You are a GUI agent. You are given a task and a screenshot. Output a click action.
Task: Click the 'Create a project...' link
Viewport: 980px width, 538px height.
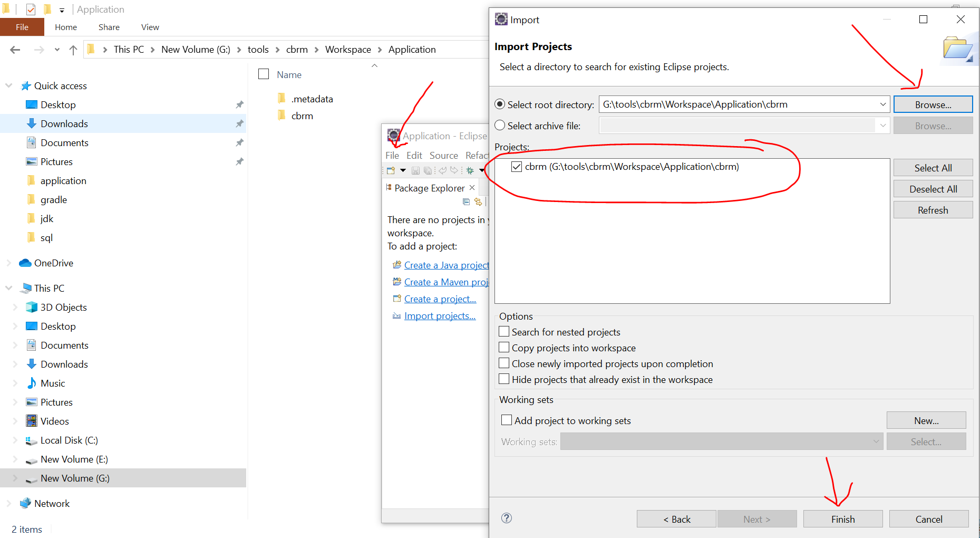(x=440, y=299)
